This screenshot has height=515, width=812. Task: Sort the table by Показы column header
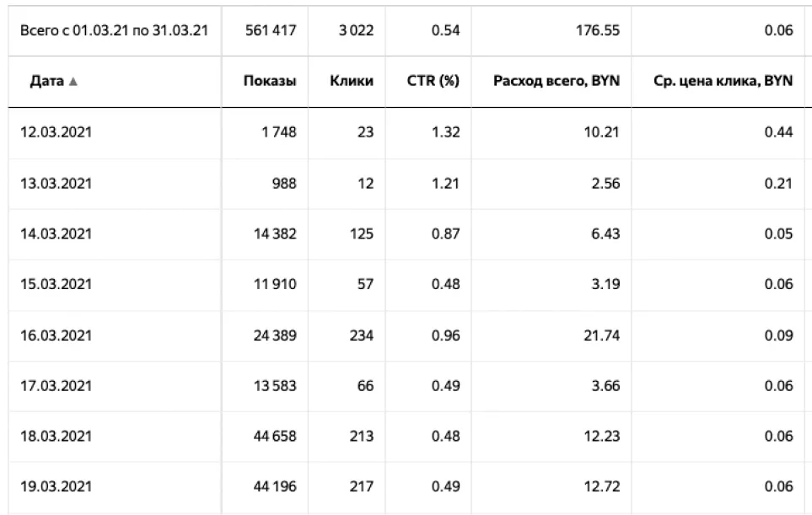point(269,82)
